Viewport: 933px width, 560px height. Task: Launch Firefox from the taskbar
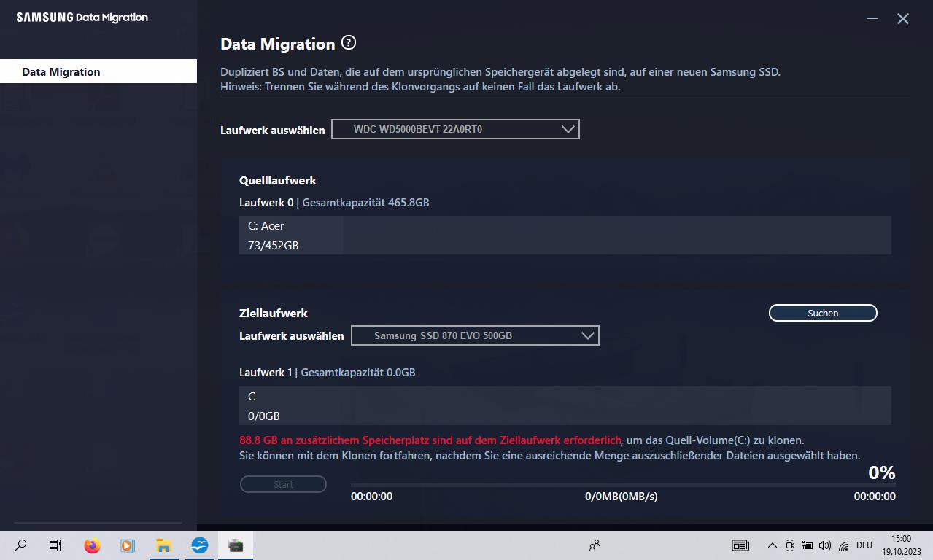coord(92,545)
